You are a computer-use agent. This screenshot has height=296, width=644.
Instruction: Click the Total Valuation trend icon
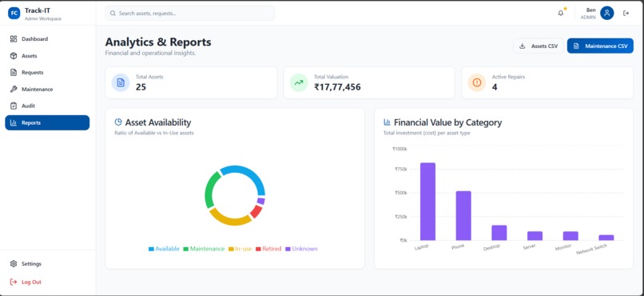299,82
